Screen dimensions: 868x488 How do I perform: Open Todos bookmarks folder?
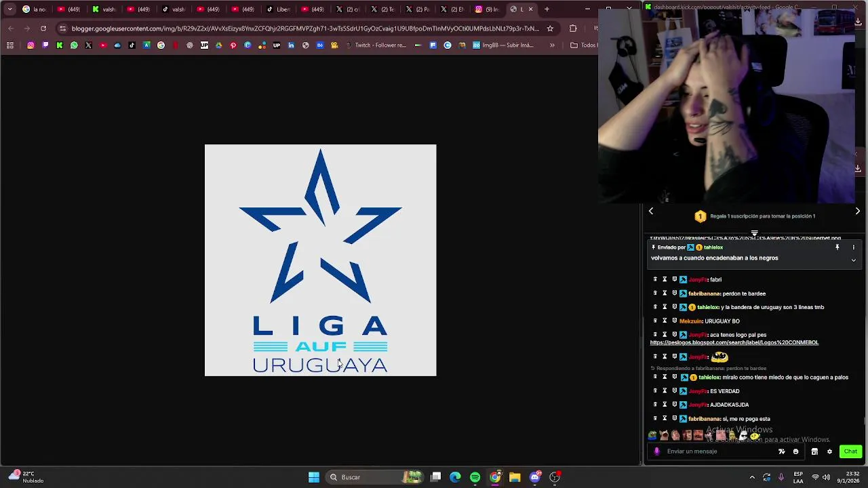[584, 45]
